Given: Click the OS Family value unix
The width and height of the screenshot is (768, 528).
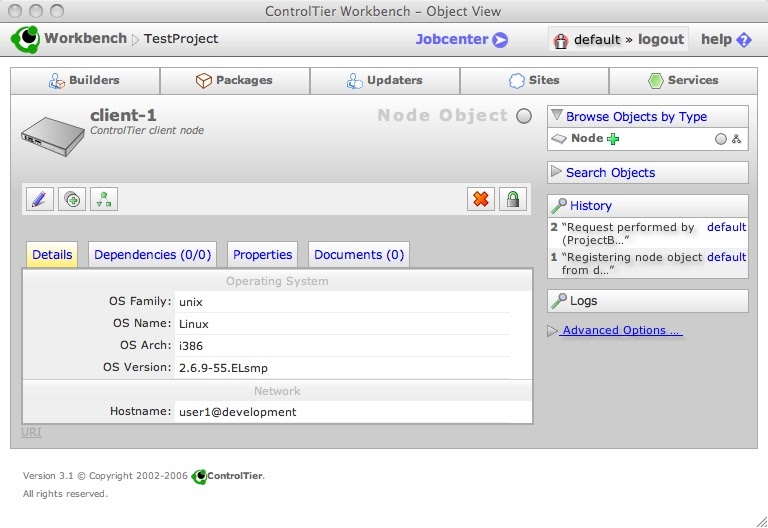Looking at the screenshot, I should (x=191, y=302).
